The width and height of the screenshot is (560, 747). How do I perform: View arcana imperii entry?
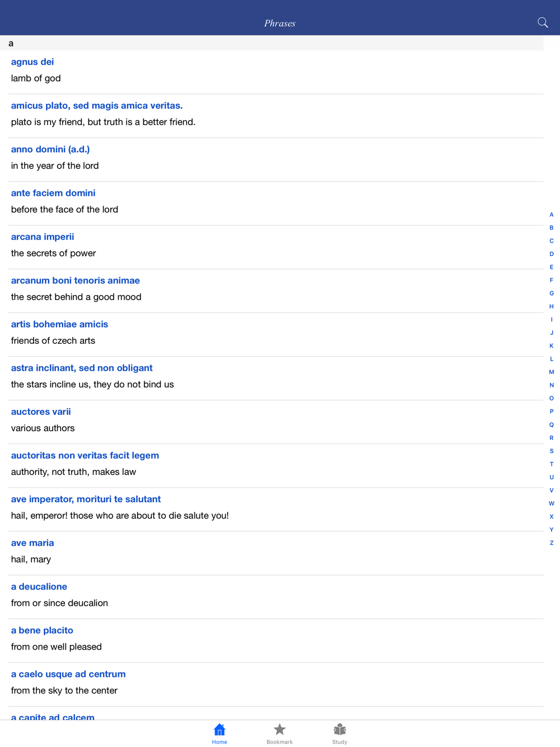[x=276, y=246]
